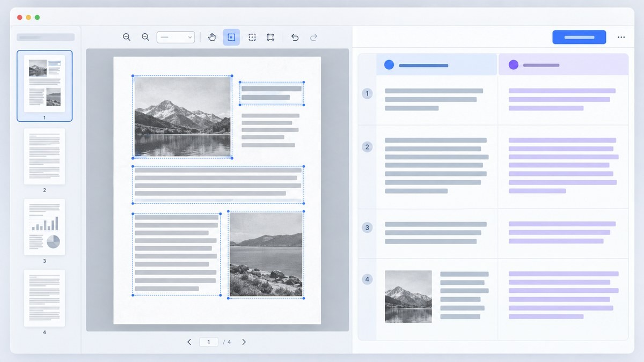Image resolution: width=644 pixels, height=362 pixels.
Task: Select the heading text region beside mountain photo
Action: [x=272, y=93]
